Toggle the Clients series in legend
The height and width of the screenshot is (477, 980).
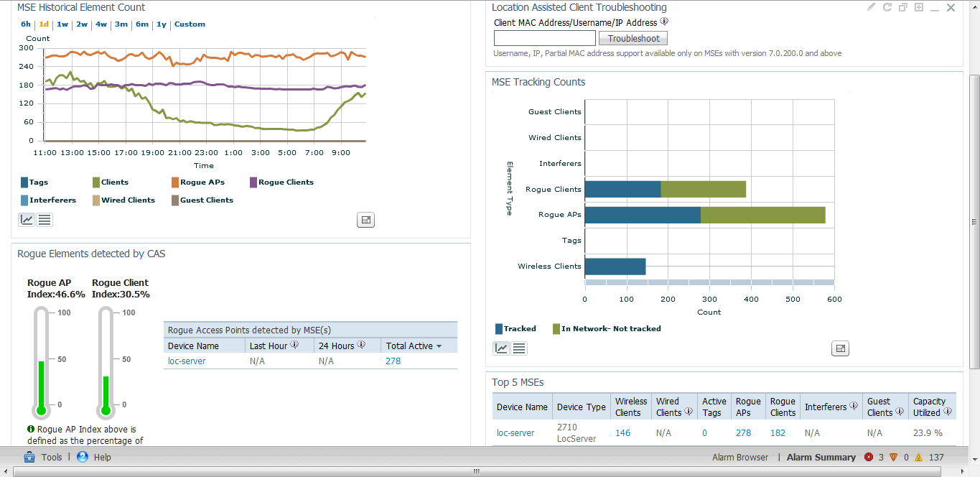point(110,182)
